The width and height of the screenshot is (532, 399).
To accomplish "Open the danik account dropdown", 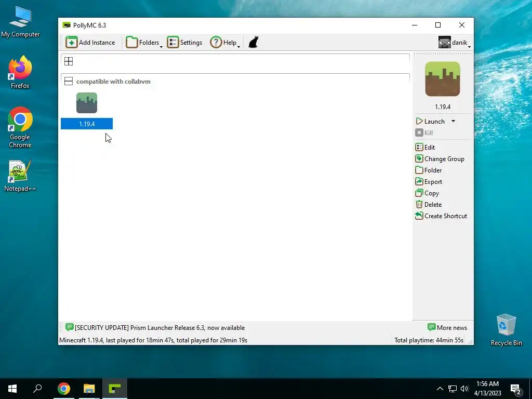I will tap(454, 43).
